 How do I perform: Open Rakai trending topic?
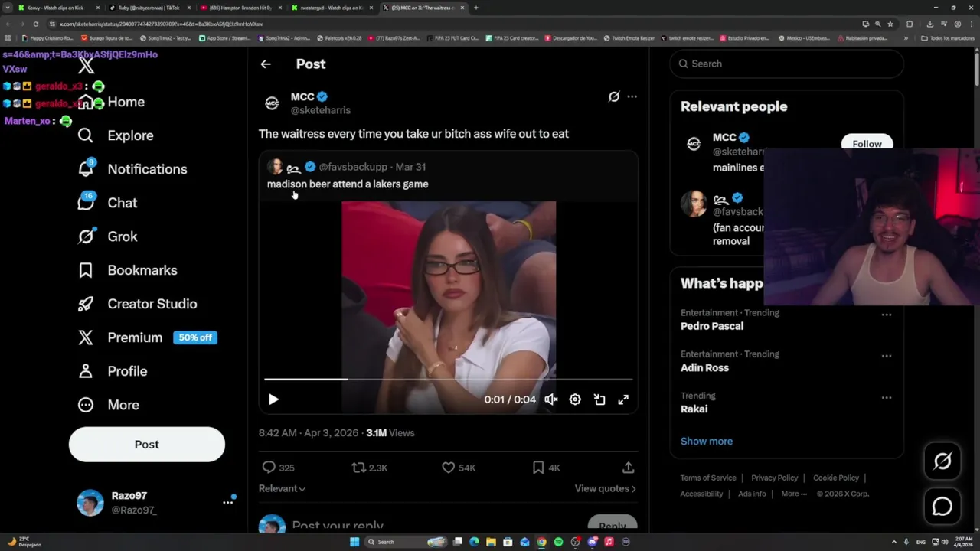[694, 409]
